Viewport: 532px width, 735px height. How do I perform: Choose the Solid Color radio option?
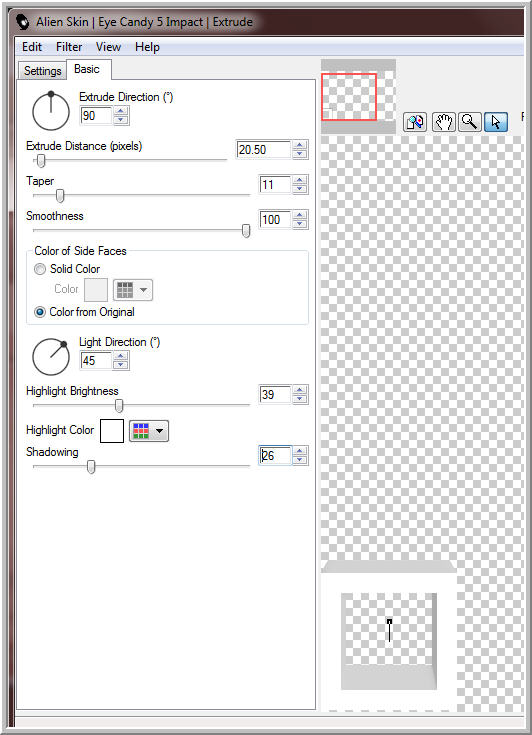click(40, 269)
